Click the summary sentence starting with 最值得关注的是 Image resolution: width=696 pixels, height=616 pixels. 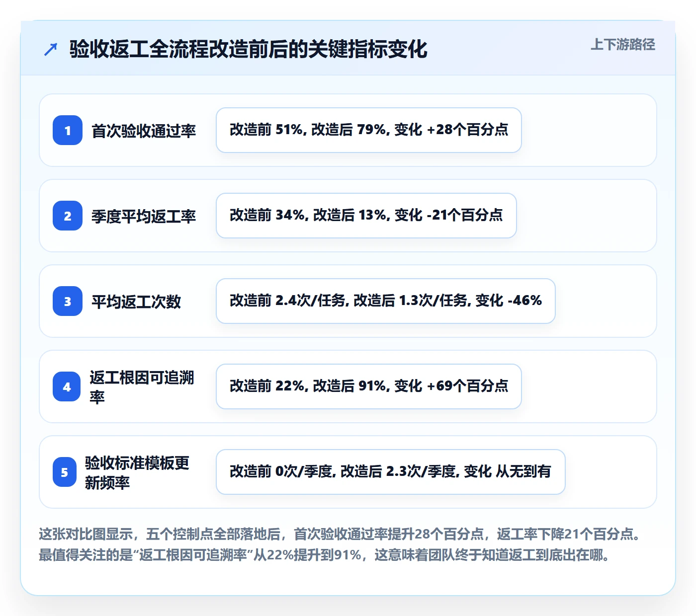(325, 555)
